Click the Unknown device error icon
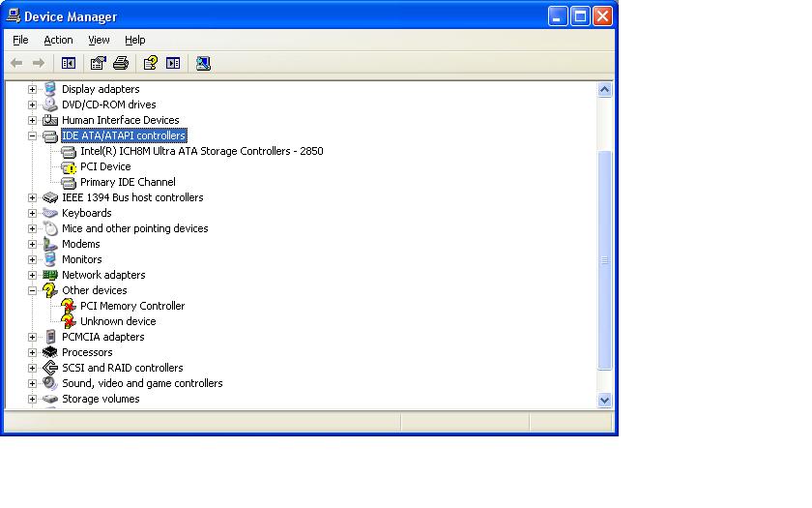Image resolution: width=812 pixels, height=508 pixels. 69,322
